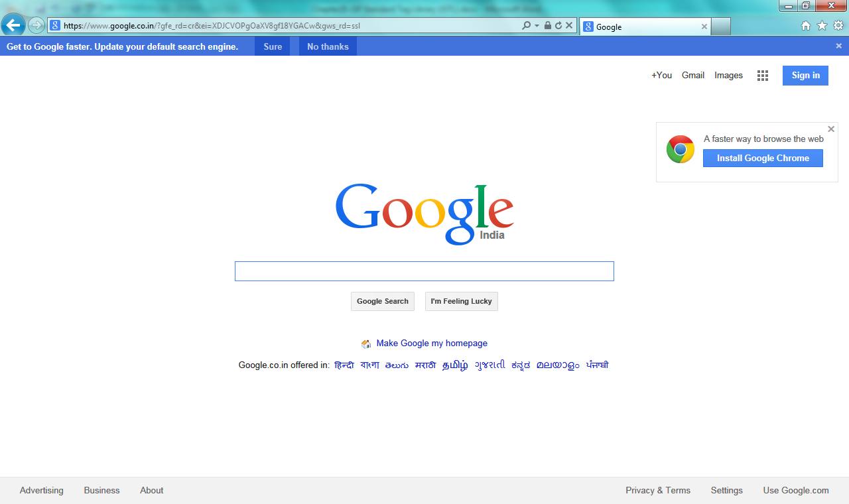This screenshot has height=504, width=849.
Task: Open the Google apps grid icon
Action: point(763,76)
